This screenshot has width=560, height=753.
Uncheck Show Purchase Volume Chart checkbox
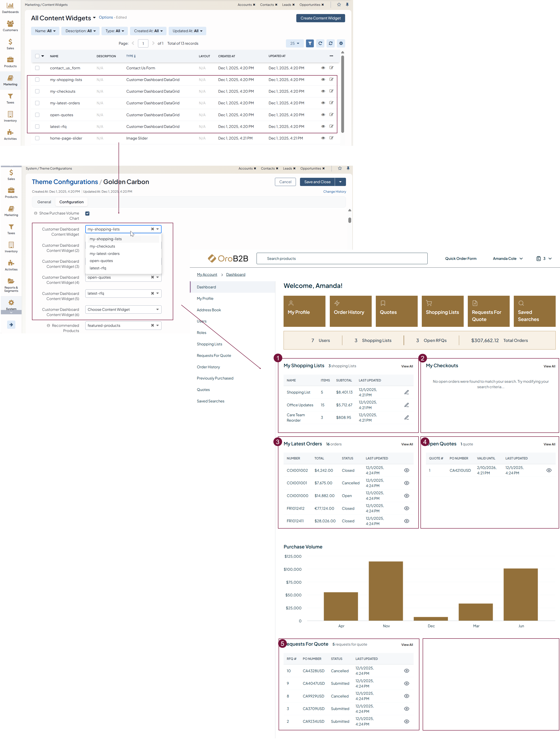coord(87,213)
